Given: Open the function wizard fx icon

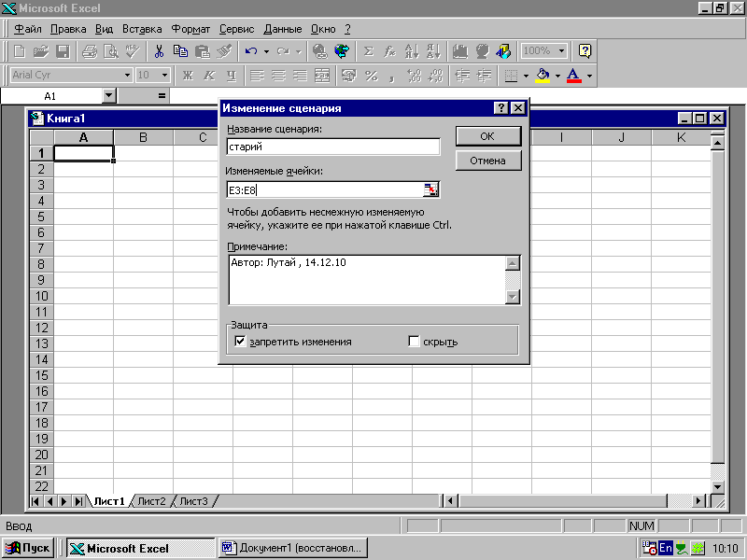Looking at the screenshot, I should 389,51.
